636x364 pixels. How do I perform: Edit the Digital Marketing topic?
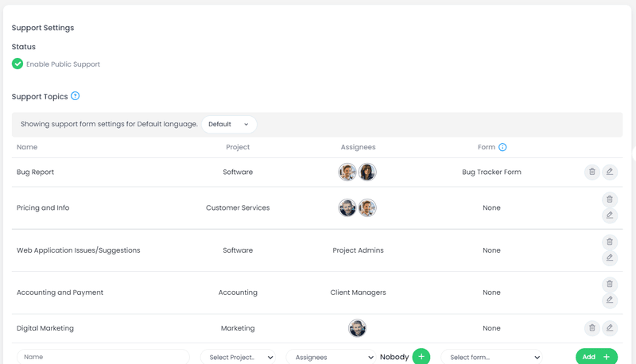[x=609, y=327]
